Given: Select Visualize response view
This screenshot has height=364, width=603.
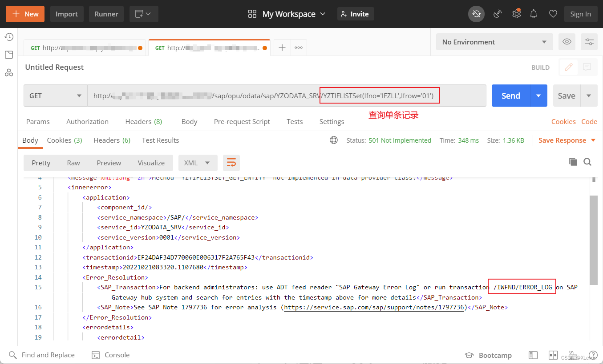Looking at the screenshot, I should coord(151,163).
